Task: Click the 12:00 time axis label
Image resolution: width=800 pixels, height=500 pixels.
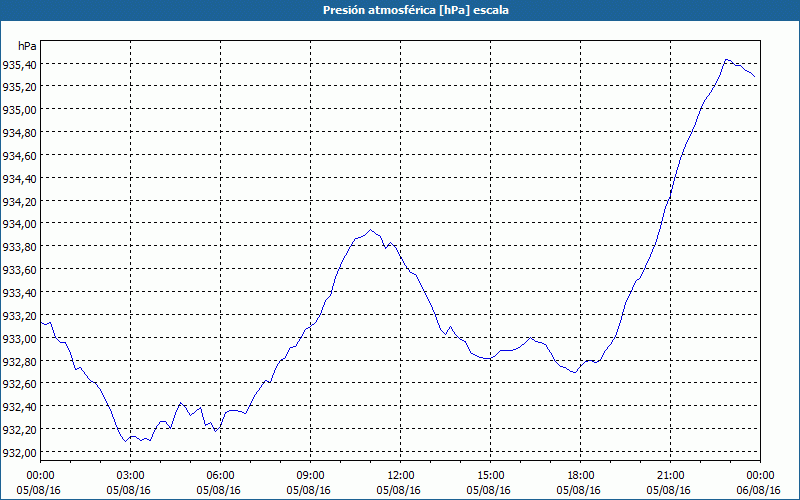Action: tap(401, 476)
